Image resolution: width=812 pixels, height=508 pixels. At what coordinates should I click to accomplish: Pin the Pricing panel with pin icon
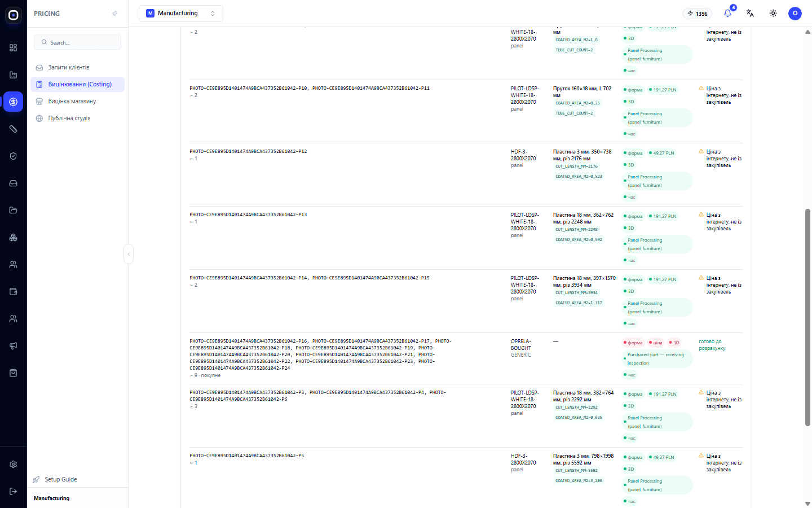(115, 14)
